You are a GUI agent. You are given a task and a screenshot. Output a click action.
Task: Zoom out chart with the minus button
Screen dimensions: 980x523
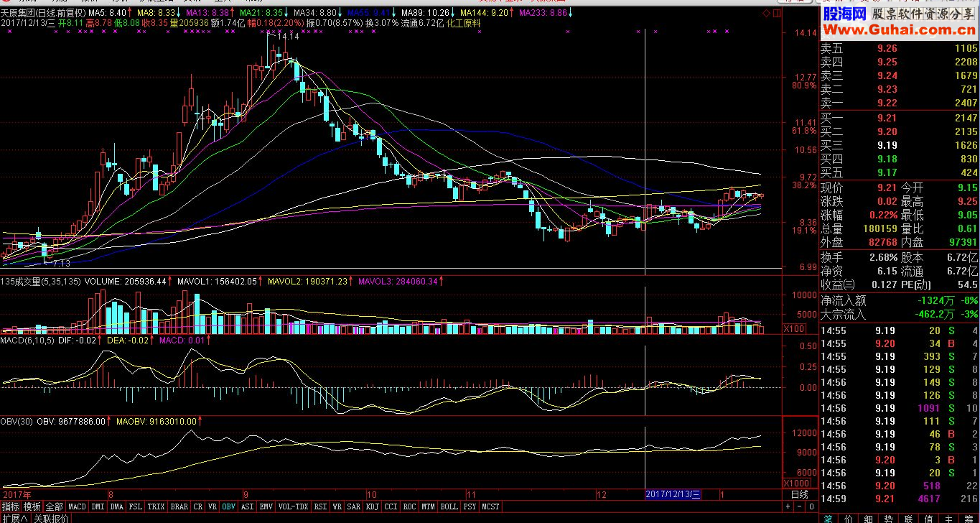click(800, 506)
